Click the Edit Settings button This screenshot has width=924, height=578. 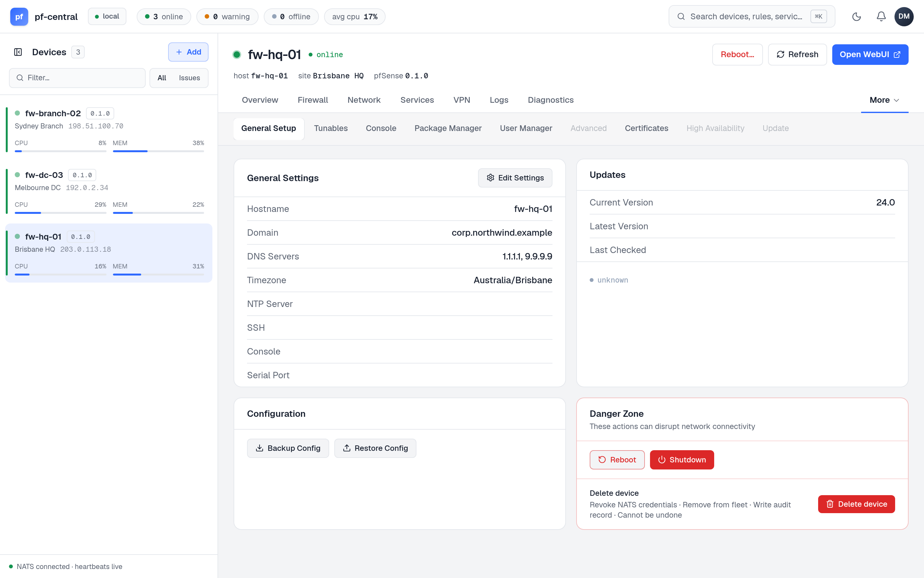tap(515, 178)
